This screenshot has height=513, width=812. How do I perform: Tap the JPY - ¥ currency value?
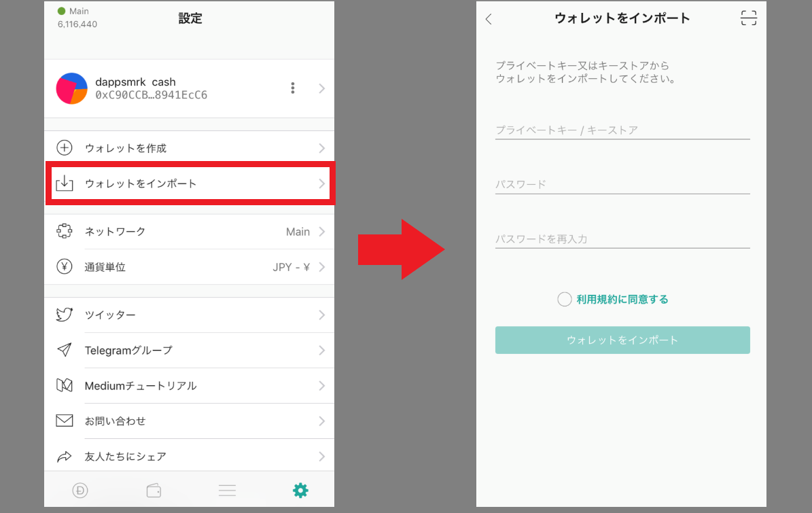tap(291, 267)
